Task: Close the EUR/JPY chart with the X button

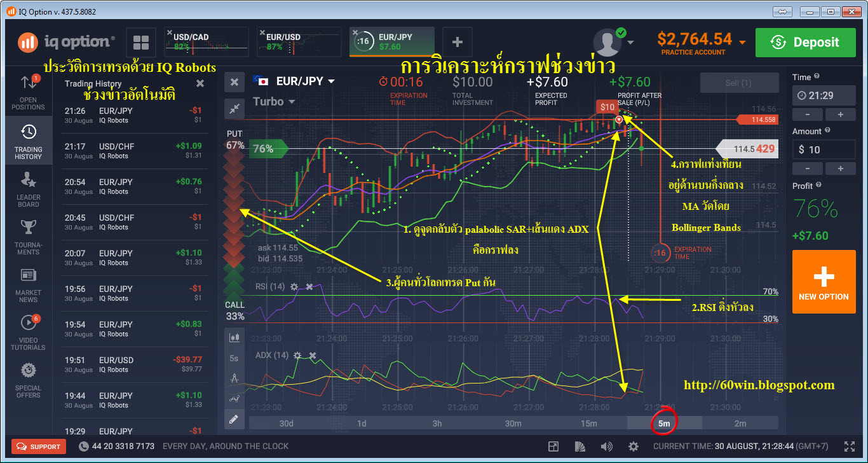Action: click(234, 81)
